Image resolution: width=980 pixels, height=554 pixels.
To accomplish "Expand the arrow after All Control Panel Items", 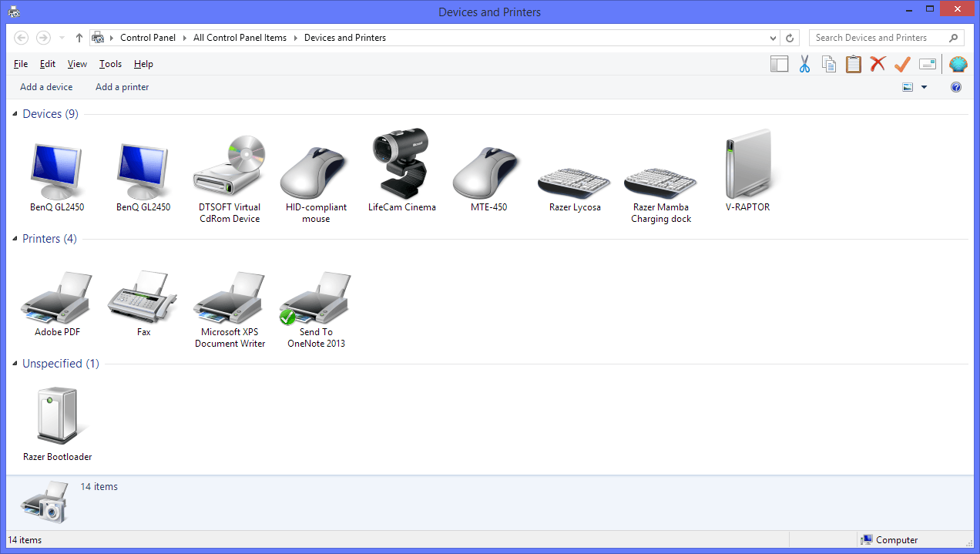I will [x=295, y=38].
